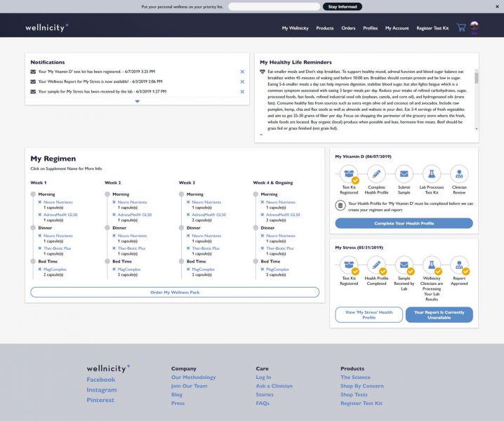
Task: Open The Science footer link
Action: click(355, 377)
